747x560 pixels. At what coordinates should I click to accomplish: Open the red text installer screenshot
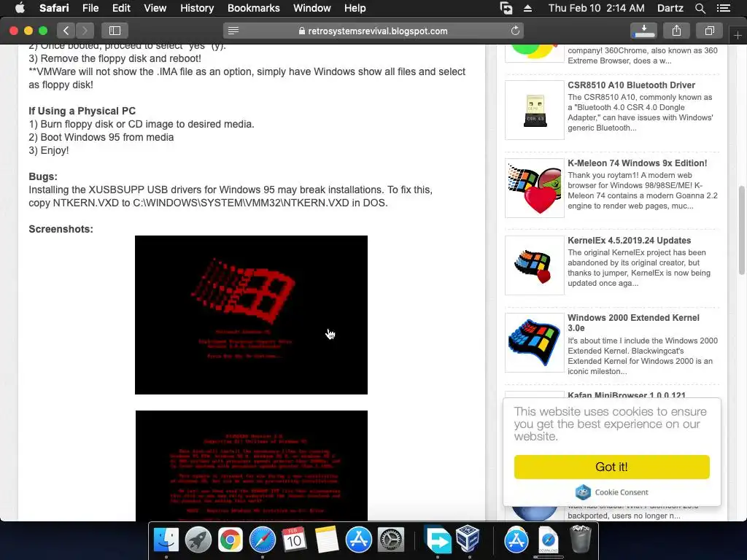[x=252, y=465]
